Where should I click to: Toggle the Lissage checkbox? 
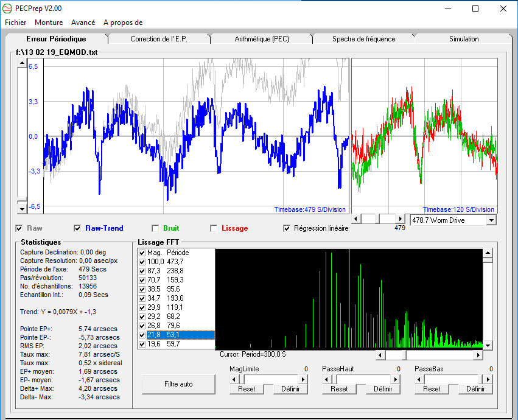[214, 229]
